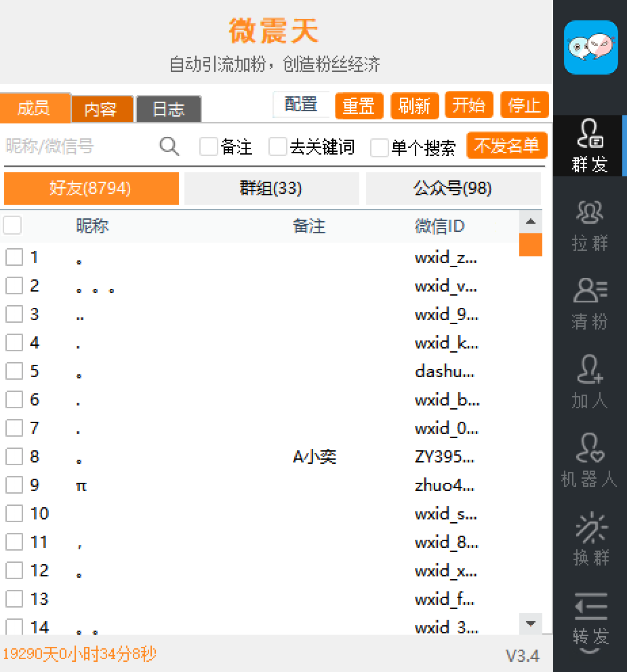Screen dimensions: 627x672
Task: Open the 加人 add-friends tool
Action: [589, 383]
